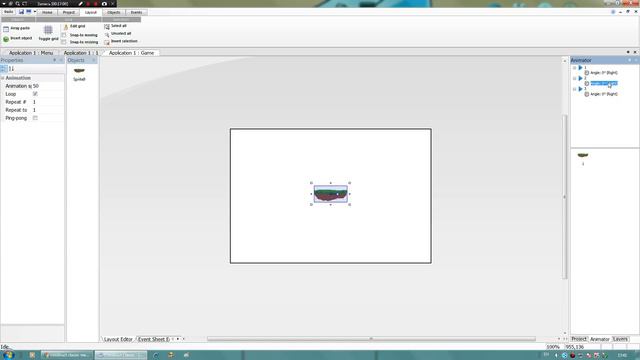Click the pencil icon in recorder bar
This screenshot has height=360, width=640.
(x=81, y=4)
